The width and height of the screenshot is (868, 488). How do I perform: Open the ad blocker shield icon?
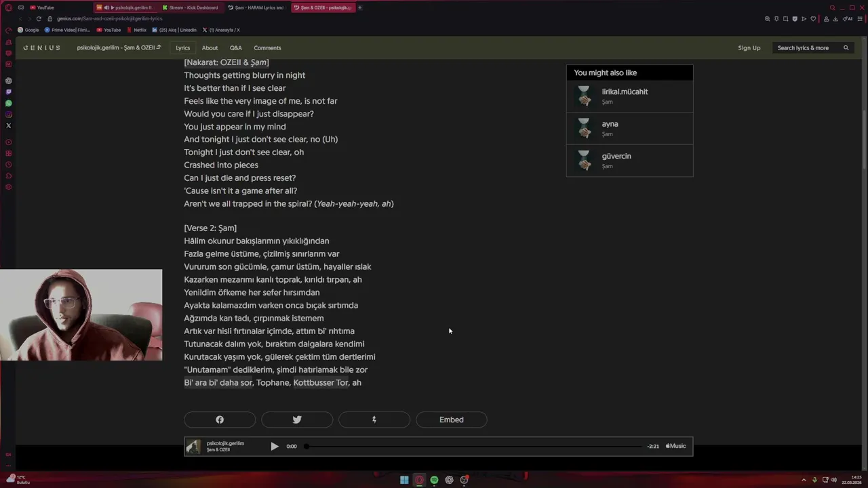[x=795, y=18]
